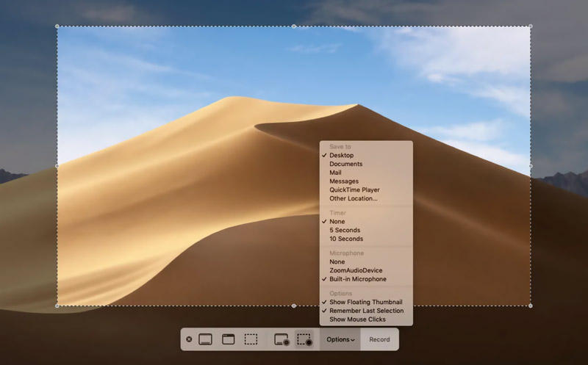Disable Remember Last Selection
Screen dimensions: 588x365
[x=366, y=311]
